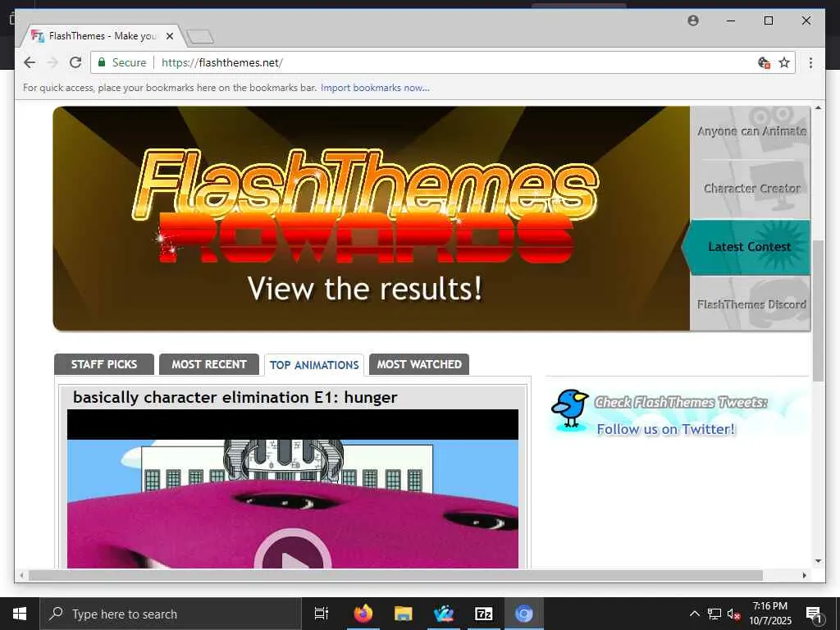Click the horizontal scroll right arrow
The width and height of the screenshot is (840, 630).
pos(804,575)
